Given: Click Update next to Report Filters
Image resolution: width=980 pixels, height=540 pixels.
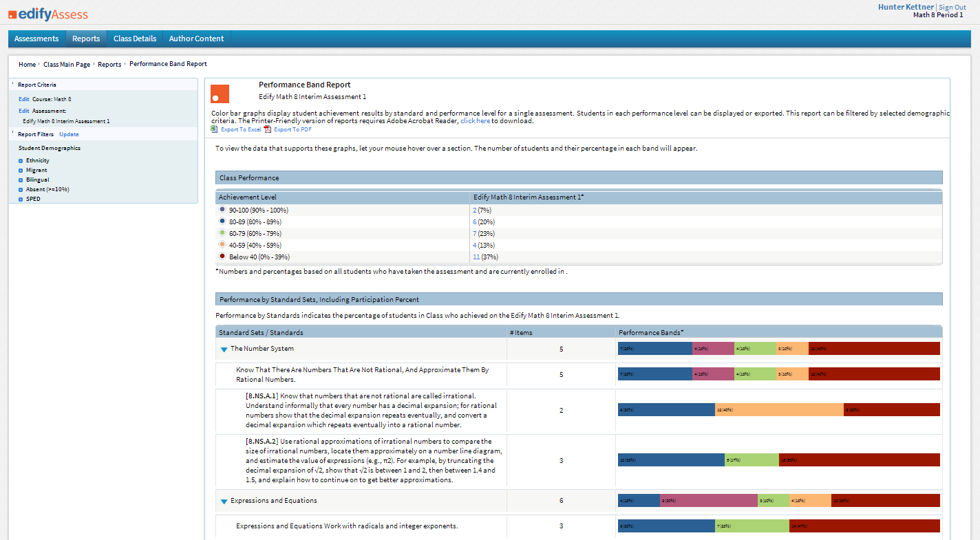Looking at the screenshot, I should click(69, 134).
